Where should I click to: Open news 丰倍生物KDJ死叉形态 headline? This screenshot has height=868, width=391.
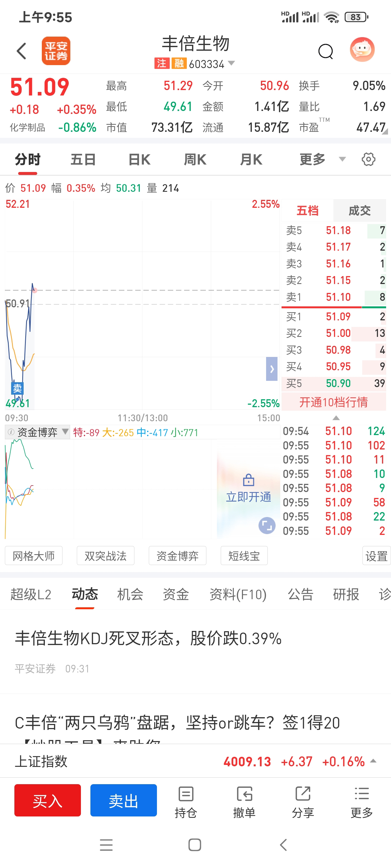(x=149, y=638)
